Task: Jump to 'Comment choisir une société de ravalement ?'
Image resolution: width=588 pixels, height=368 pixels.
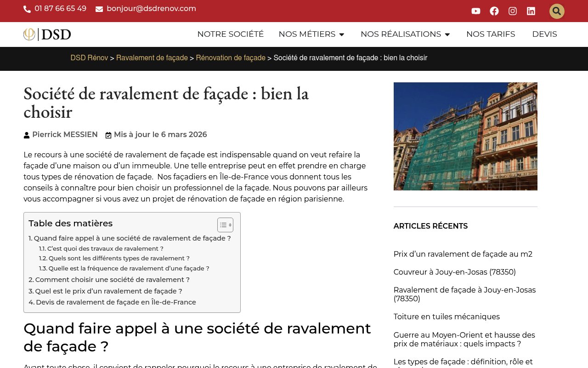Action: pyautogui.click(x=109, y=280)
